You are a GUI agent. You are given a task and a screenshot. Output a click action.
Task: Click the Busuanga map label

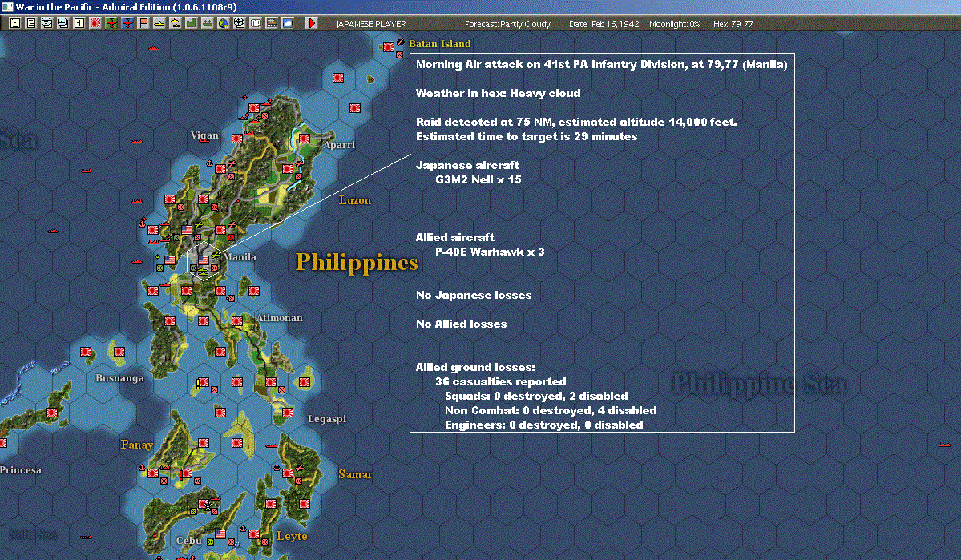pyautogui.click(x=119, y=378)
